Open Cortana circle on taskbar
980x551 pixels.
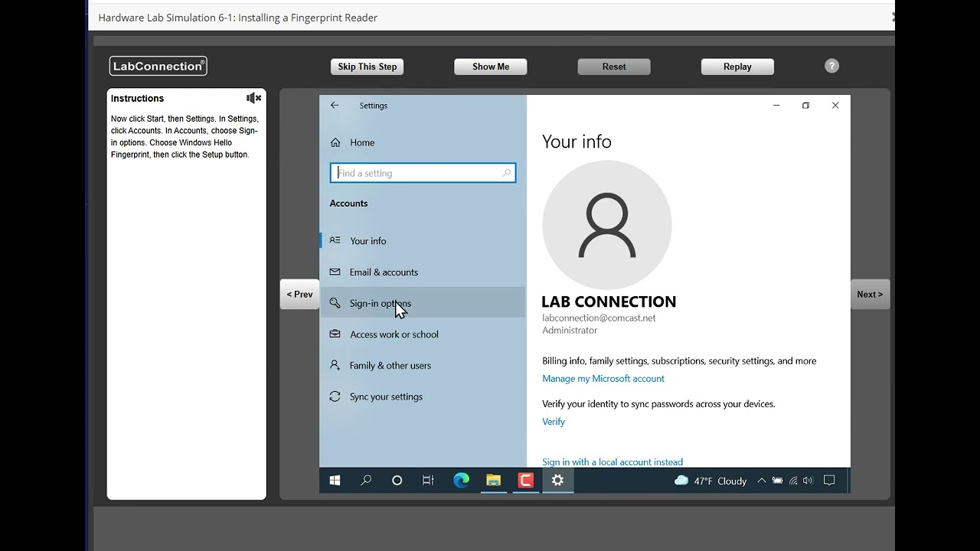tap(397, 481)
